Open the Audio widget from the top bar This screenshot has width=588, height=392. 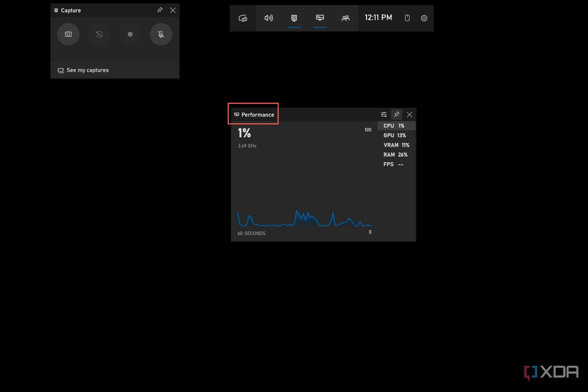[269, 18]
